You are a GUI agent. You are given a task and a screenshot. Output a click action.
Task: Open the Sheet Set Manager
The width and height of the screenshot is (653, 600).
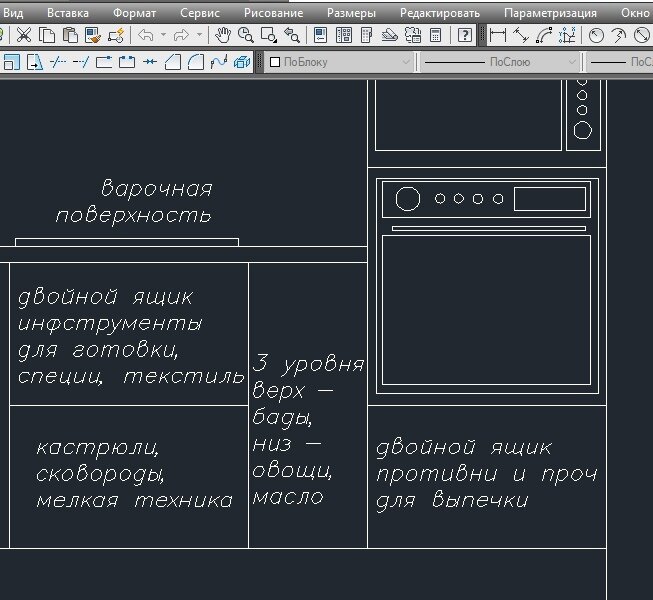(390, 35)
